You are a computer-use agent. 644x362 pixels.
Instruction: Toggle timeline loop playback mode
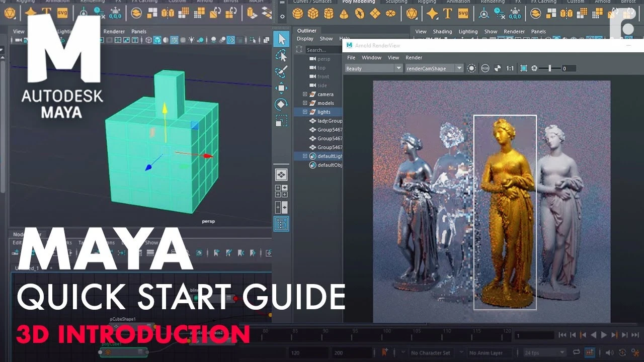click(x=576, y=352)
